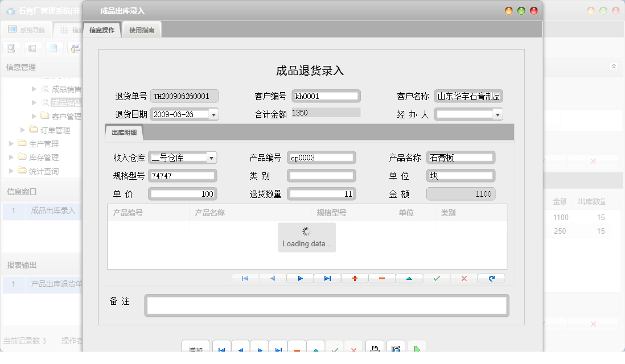Go to the first record via the navigator icon
625x364 pixels.
pyautogui.click(x=245, y=278)
